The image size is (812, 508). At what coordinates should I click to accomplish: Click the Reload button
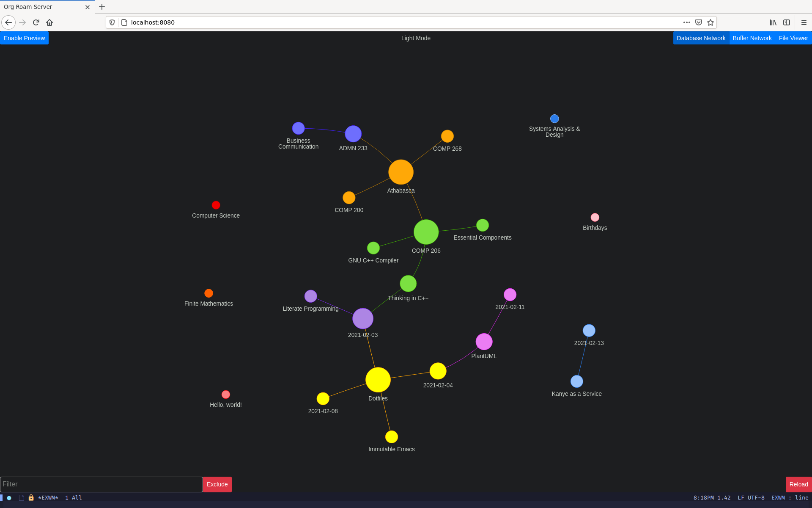798,484
